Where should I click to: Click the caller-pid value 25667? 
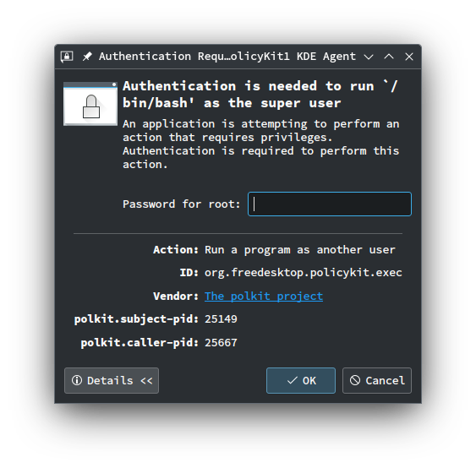click(221, 343)
